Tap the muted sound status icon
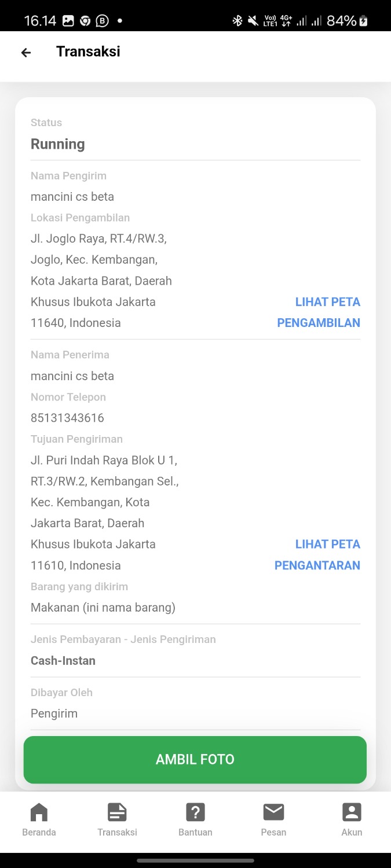 (253, 21)
